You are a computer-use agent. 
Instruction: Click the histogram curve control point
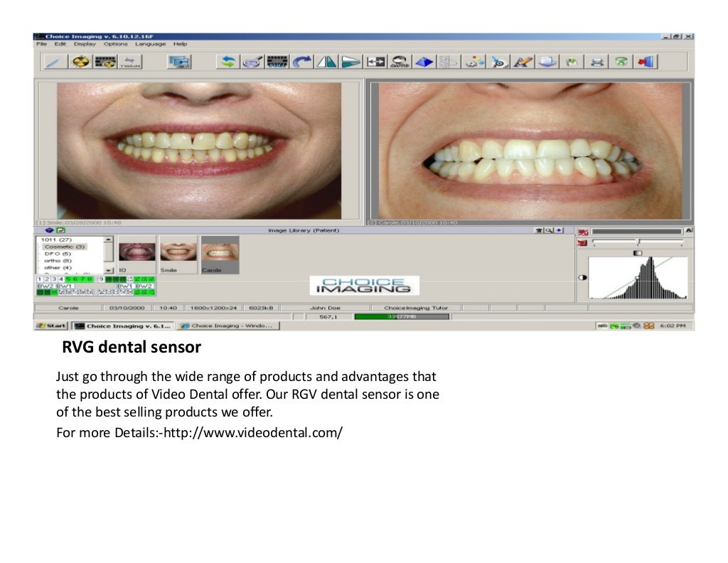(636, 277)
